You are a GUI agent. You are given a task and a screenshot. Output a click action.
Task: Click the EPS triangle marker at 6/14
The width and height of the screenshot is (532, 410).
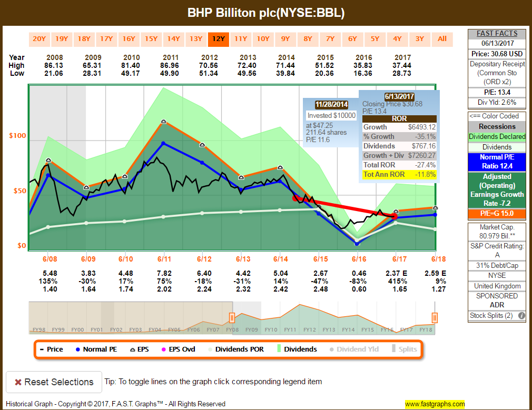point(280,167)
